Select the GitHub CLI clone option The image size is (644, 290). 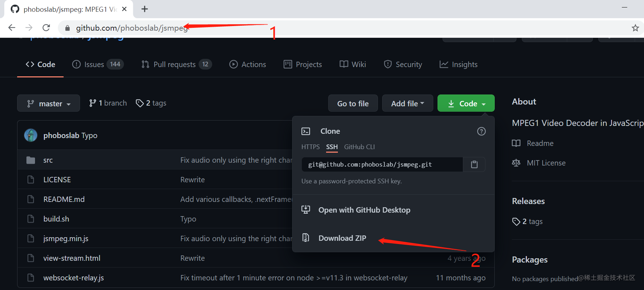point(359,147)
